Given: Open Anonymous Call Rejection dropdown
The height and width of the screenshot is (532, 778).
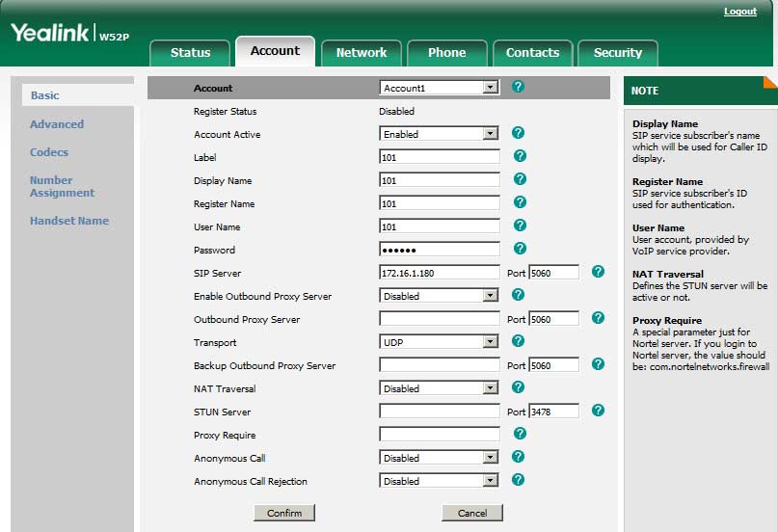Looking at the screenshot, I should click(x=439, y=481).
